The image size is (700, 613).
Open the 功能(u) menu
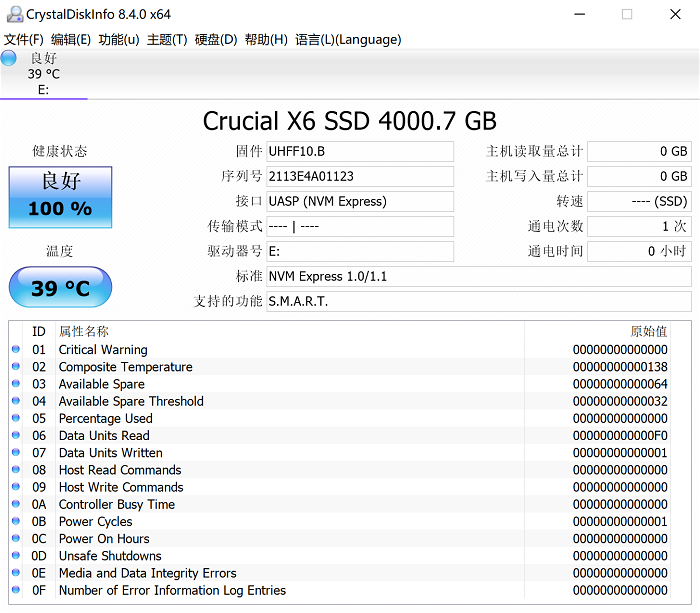click(x=119, y=40)
